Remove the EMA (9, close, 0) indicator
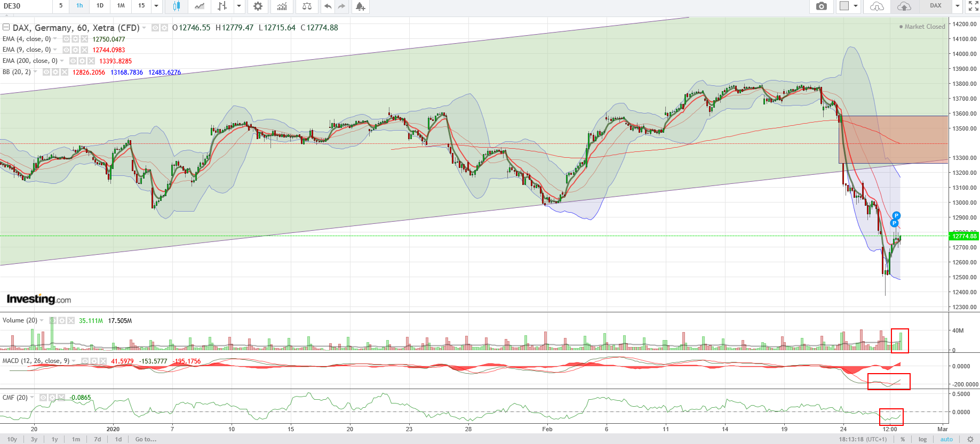 pos(84,50)
